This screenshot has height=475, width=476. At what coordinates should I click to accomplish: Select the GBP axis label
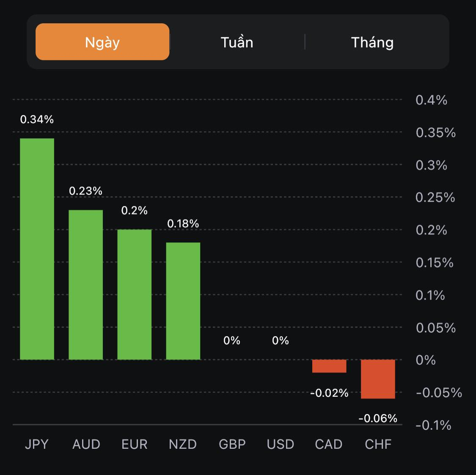232,444
